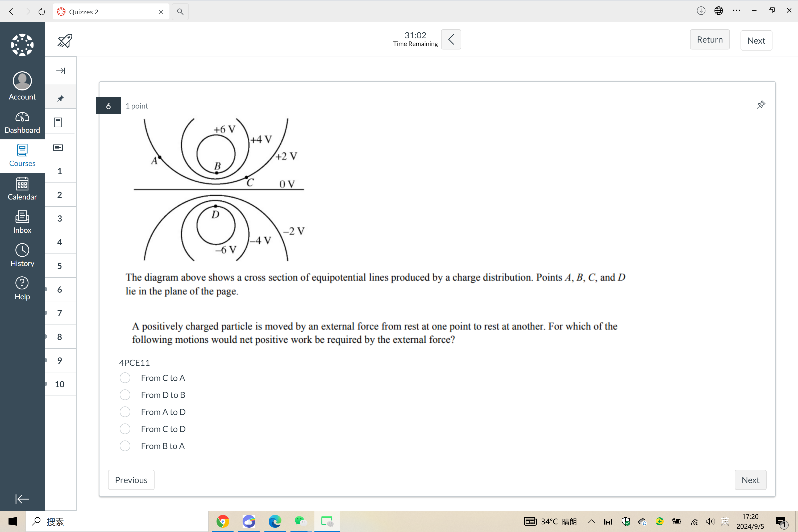Jump to question 8 in navigator

pos(60,337)
